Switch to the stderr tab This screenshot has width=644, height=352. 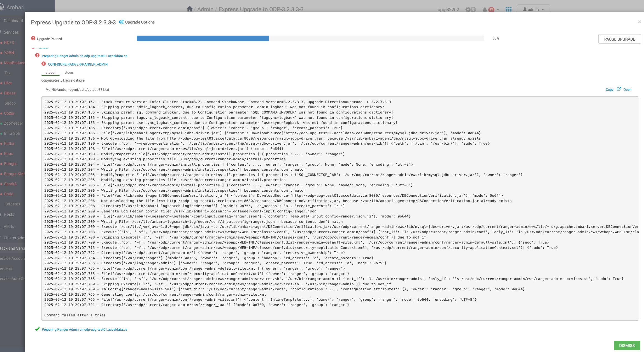pyautogui.click(x=69, y=73)
